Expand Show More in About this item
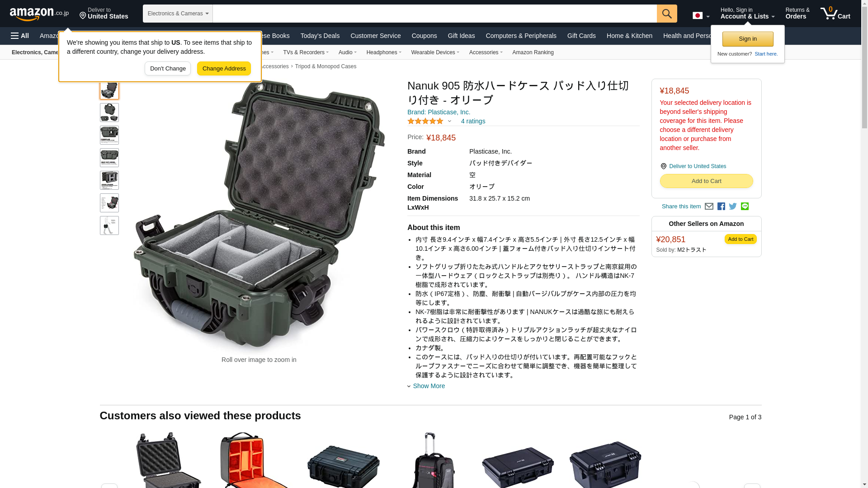This screenshot has height=488, width=868. (426, 386)
